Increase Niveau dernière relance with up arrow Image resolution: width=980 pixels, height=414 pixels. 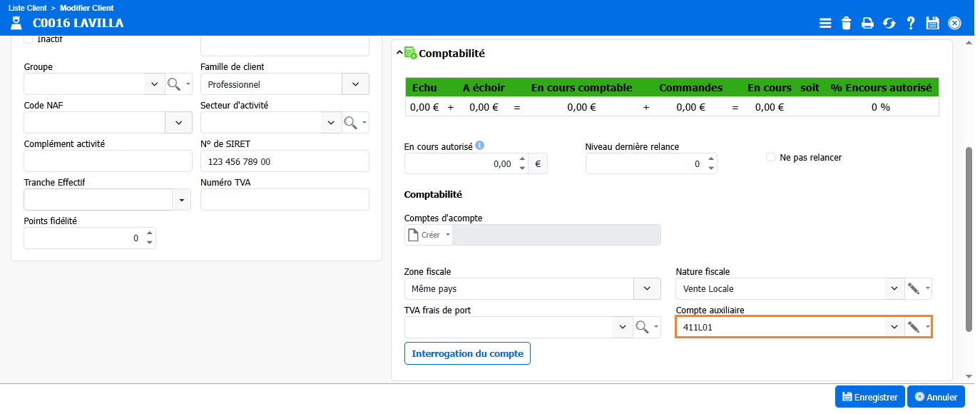tap(710, 160)
